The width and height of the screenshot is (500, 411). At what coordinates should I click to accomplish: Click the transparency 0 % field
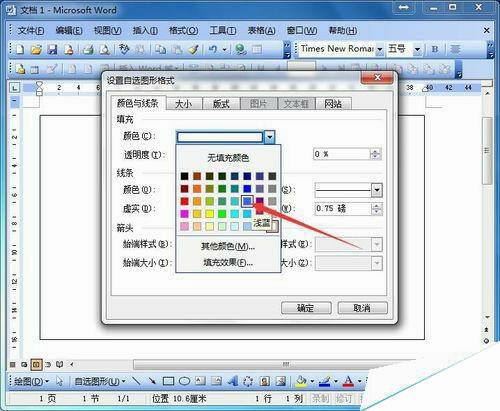tap(342, 154)
